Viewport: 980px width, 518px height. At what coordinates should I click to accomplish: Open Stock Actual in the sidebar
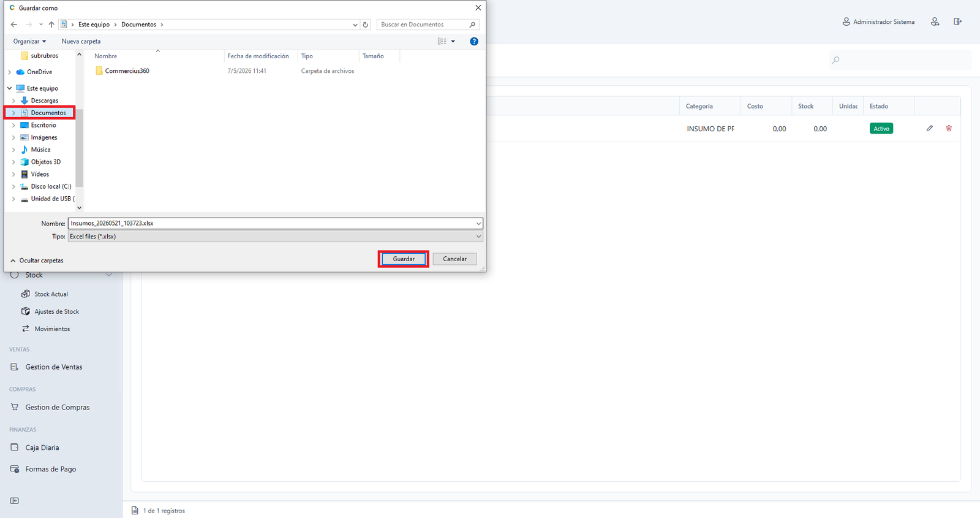[51, 294]
